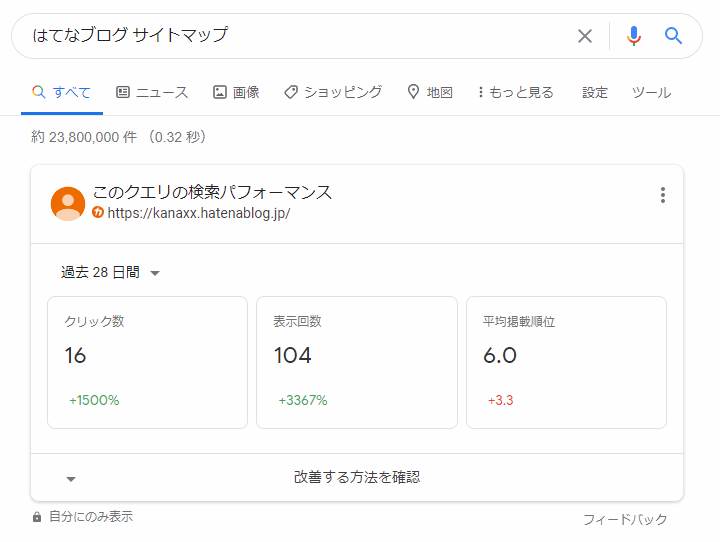Click the 自分にのみ表示 label
Viewport: 720px width, 542px height.
(x=91, y=517)
